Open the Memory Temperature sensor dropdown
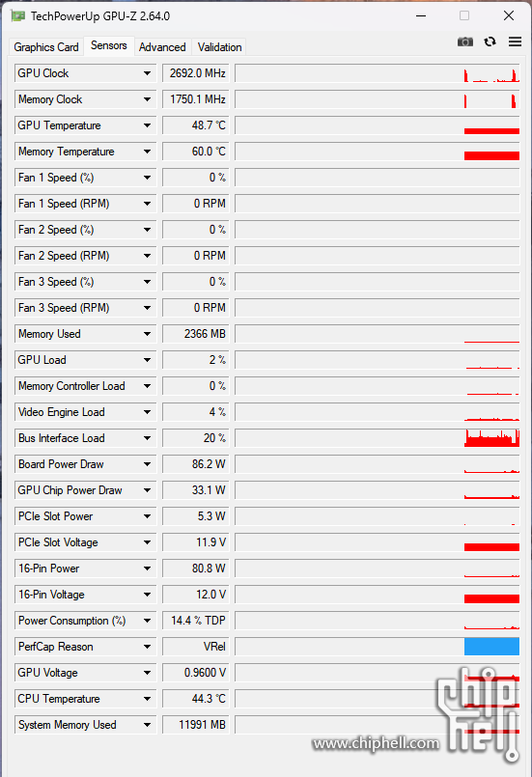The width and height of the screenshot is (532, 777). pyautogui.click(x=148, y=152)
